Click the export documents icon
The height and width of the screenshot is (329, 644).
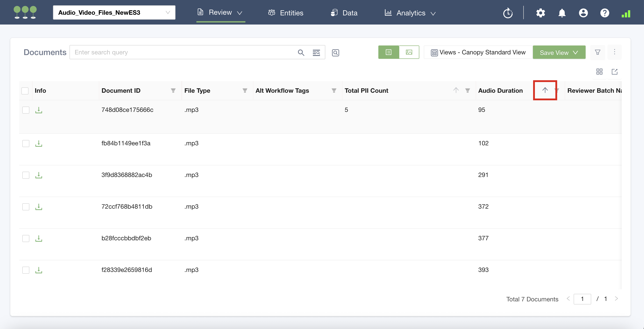tap(614, 72)
